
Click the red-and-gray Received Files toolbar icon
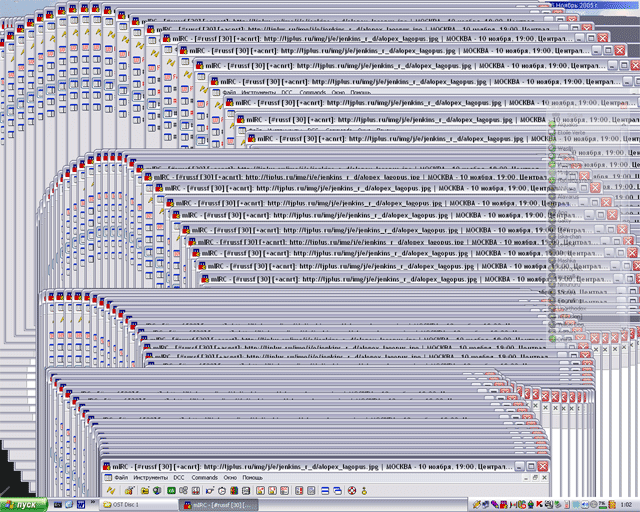(298, 490)
